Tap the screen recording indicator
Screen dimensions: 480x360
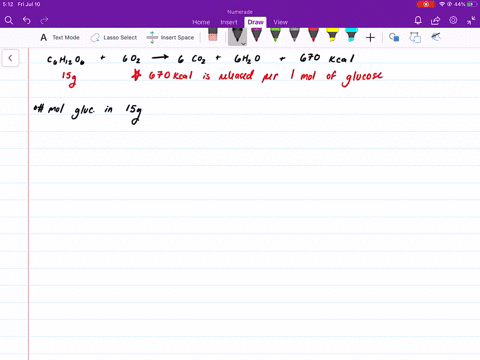426,4
